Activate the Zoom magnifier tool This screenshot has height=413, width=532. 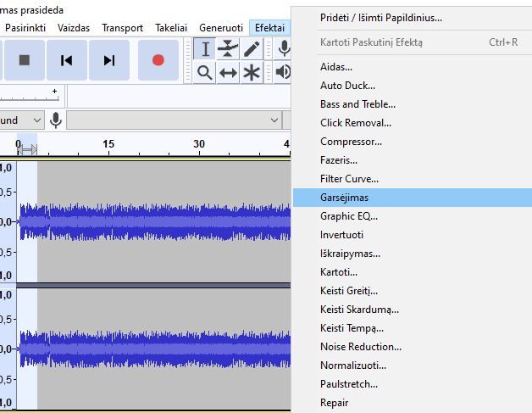(x=204, y=73)
